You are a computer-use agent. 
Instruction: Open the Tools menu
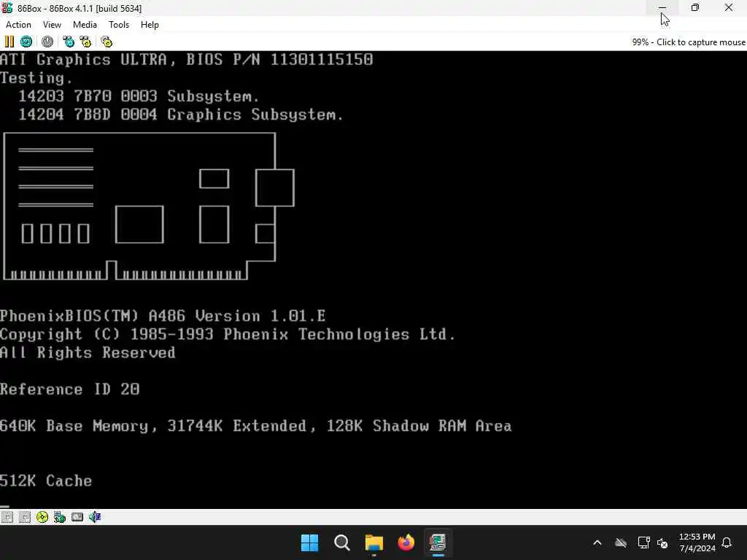coord(119,25)
